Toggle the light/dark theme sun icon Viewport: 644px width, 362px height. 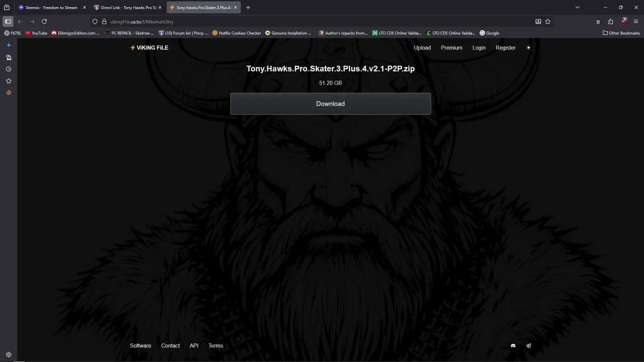point(528,48)
